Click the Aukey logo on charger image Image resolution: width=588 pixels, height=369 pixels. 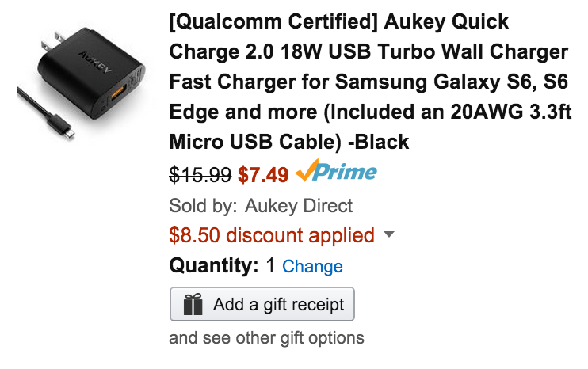(95, 62)
